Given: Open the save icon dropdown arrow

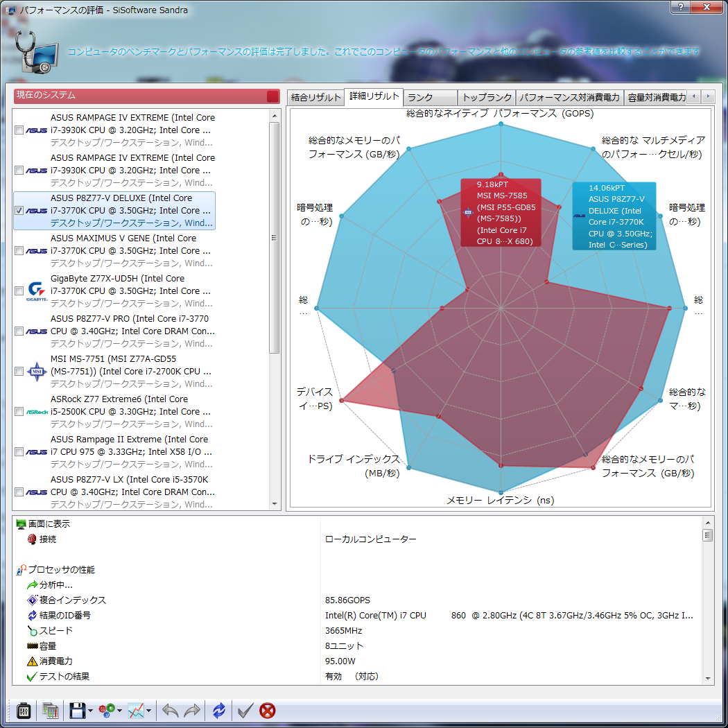Looking at the screenshot, I should 90,711.
